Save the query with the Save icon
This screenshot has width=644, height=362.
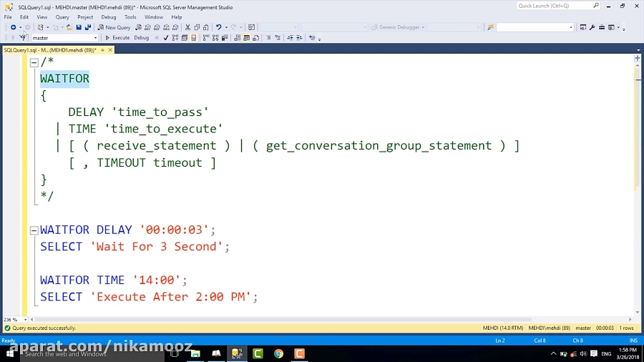pos(79,27)
